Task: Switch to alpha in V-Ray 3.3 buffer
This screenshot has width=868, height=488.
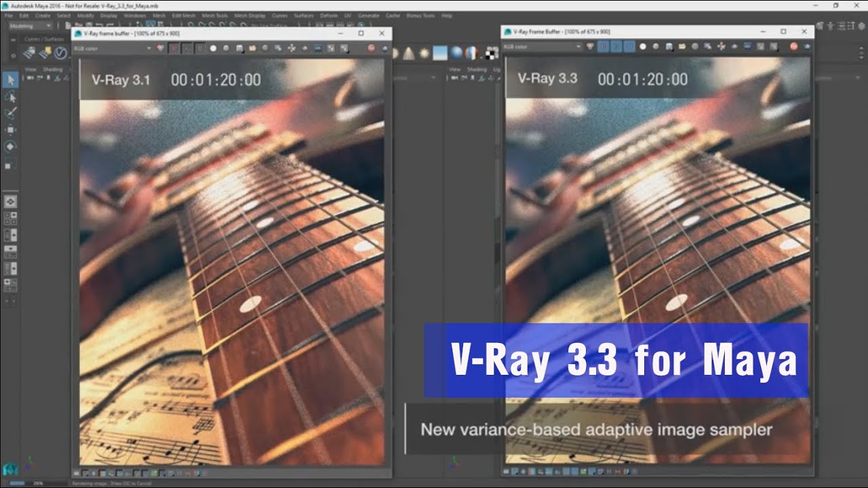Action: coord(642,47)
